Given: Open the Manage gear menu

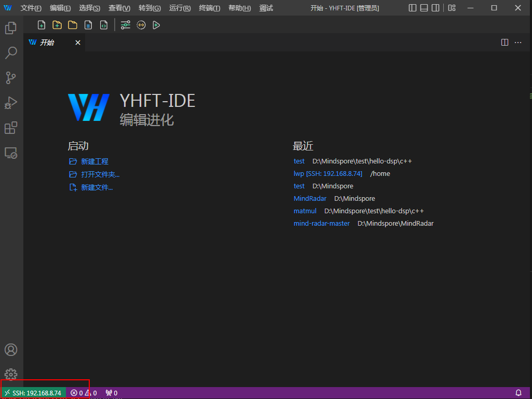Looking at the screenshot, I should [x=11, y=374].
